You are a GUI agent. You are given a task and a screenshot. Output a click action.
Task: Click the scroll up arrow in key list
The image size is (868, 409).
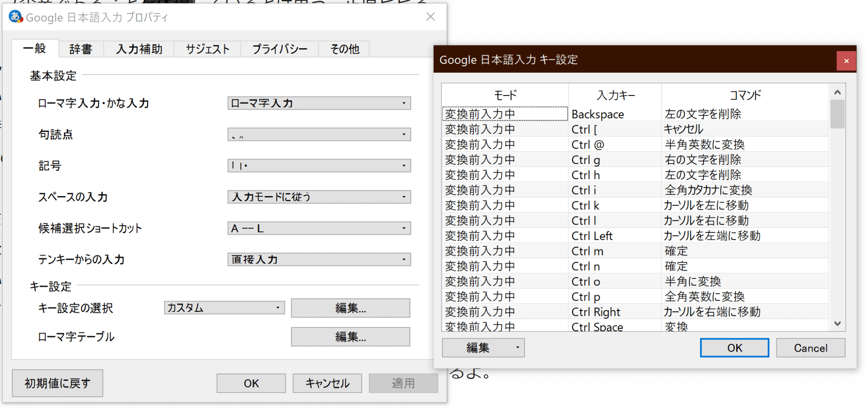pos(838,92)
